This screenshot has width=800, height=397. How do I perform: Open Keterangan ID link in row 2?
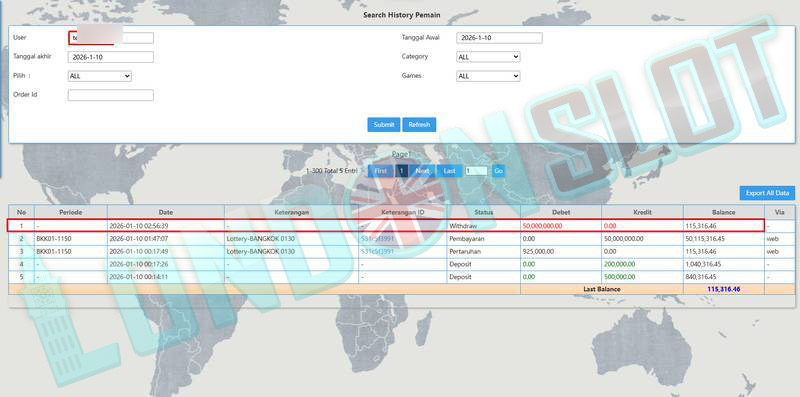(378, 239)
